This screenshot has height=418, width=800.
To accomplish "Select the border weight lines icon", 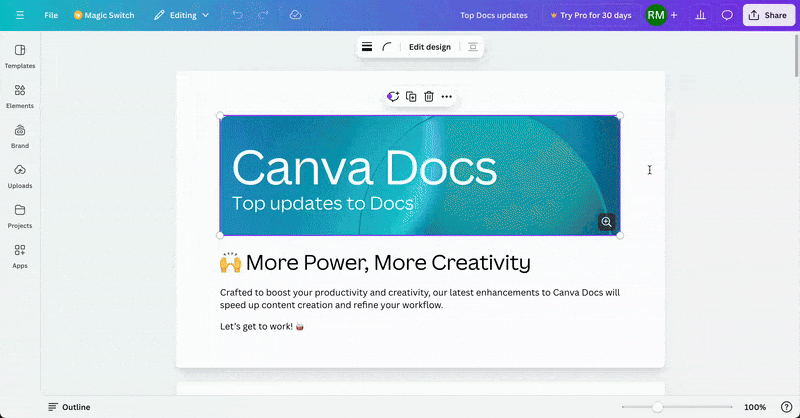I will (x=367, y=47).
